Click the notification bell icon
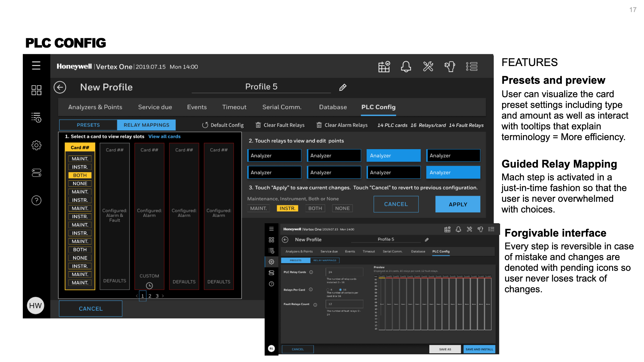Viewport: 644px width, 362px height. (x=406, y=66)
